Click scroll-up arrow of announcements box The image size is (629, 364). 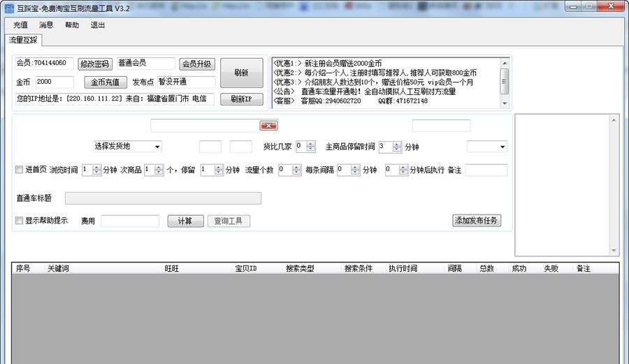(505, 63)
